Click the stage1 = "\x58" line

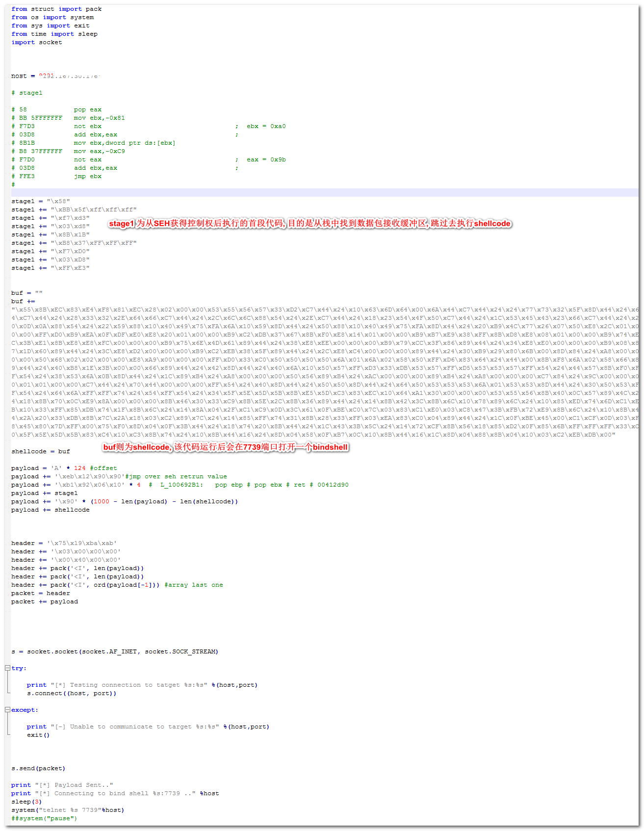[x=41, y=201]
